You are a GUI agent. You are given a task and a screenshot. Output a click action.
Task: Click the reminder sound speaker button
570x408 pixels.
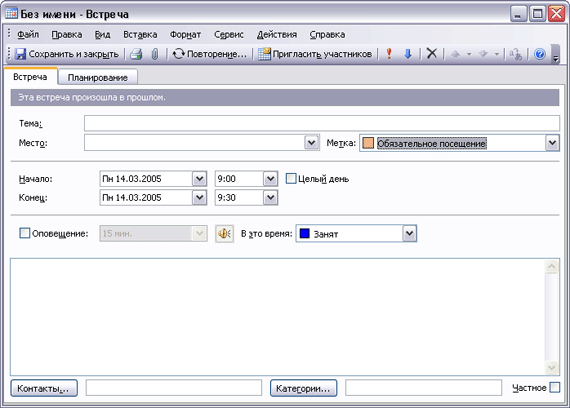(224, 233)
